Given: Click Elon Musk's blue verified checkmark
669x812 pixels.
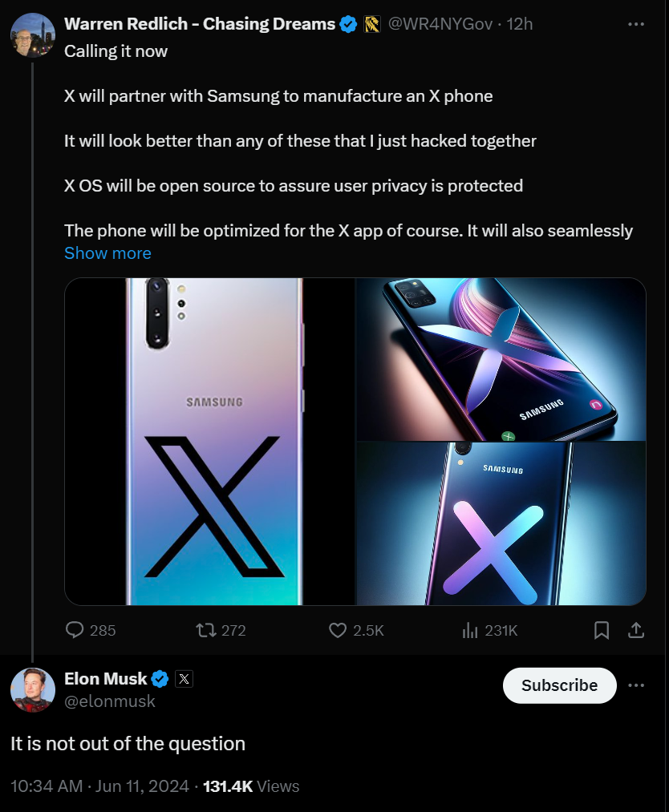Looking at the screenshot, I should click(x=160, y=679).
